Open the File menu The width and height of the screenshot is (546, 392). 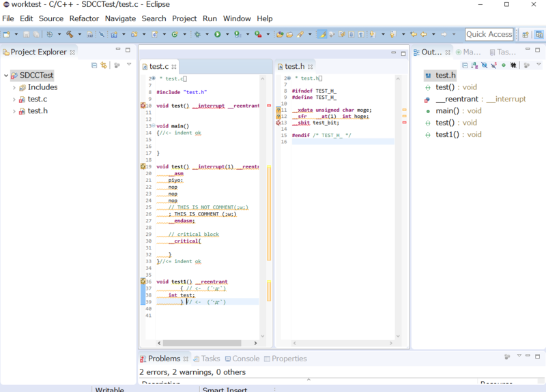(x=8, y=18)
